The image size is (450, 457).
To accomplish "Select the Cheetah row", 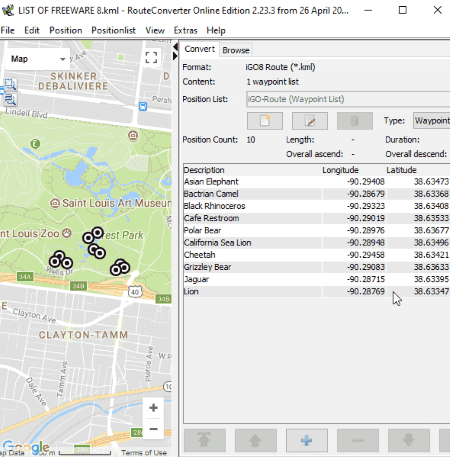I will click(x=317, y=255).
